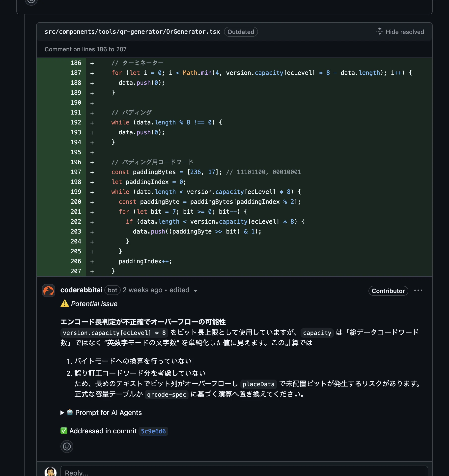Screen dimensions: 449x476
Task: Click the Outdated label badge
Action: click(x=241, y=32)
